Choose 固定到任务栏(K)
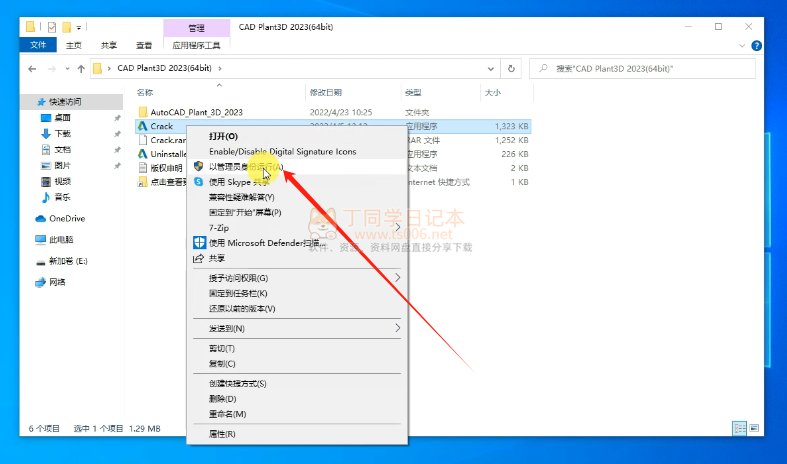 (x=297, y=293)
